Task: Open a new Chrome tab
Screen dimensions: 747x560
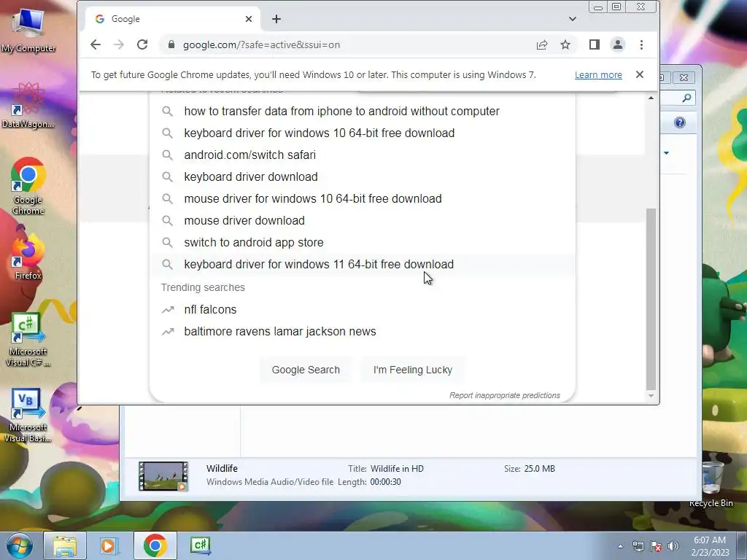Action: click(276, 19)
